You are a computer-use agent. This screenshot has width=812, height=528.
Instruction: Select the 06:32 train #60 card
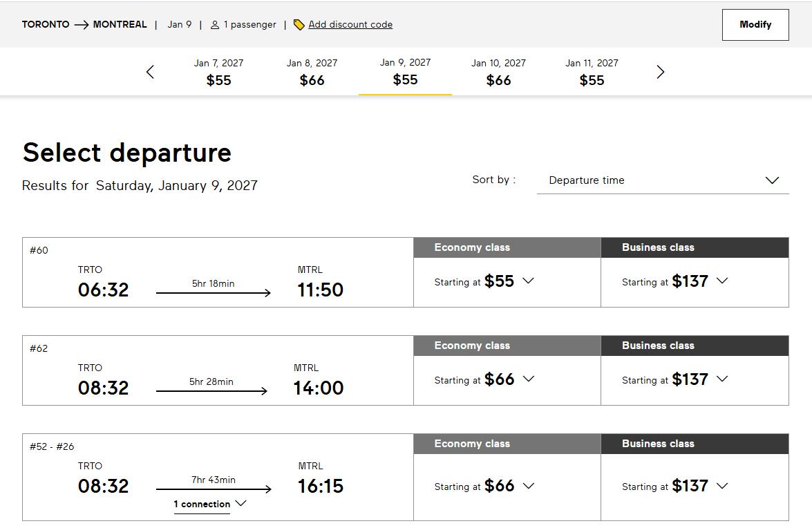(218, 272)
